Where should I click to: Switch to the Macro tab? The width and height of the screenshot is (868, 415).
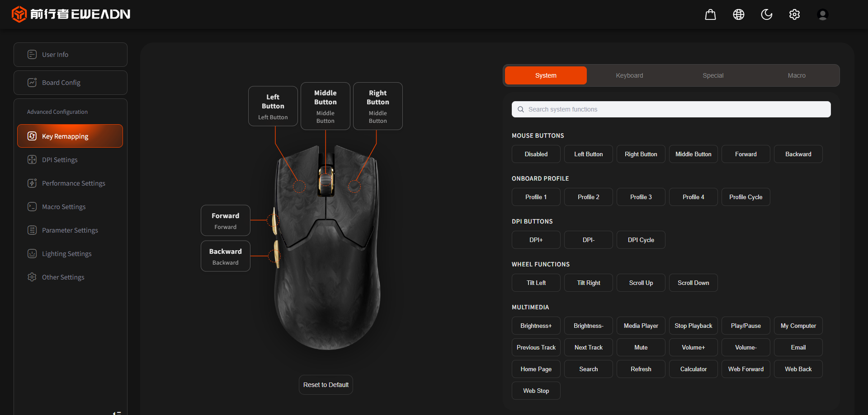(796, 75)
